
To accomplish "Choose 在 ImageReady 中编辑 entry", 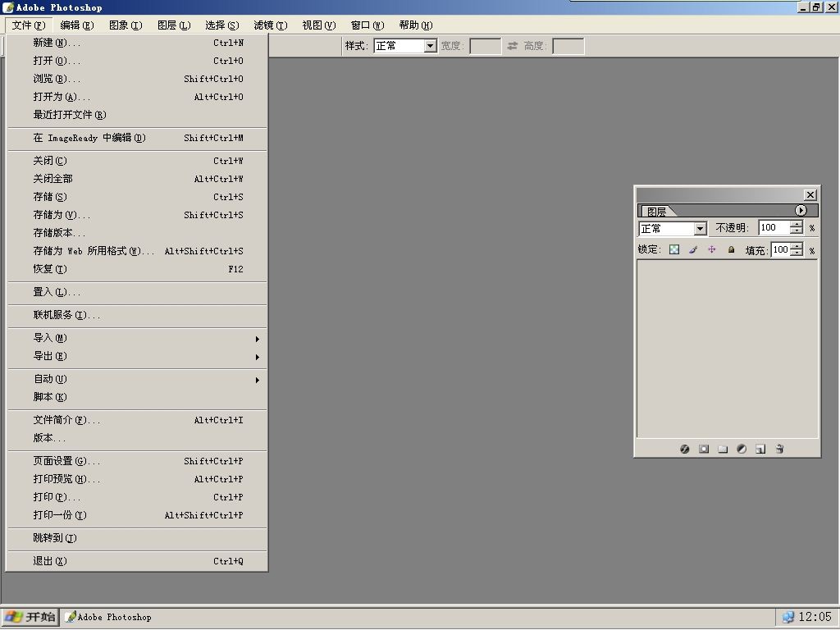I will [137, 138].
